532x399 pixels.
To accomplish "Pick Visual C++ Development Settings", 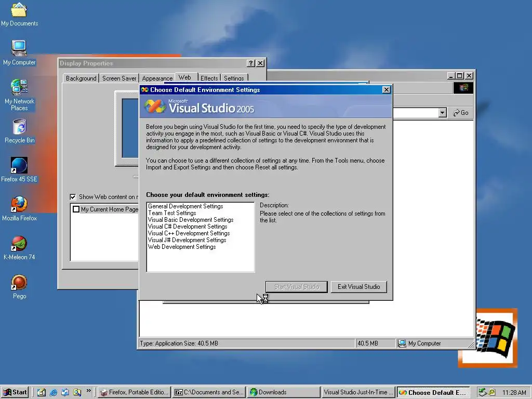I will [189, 233].
